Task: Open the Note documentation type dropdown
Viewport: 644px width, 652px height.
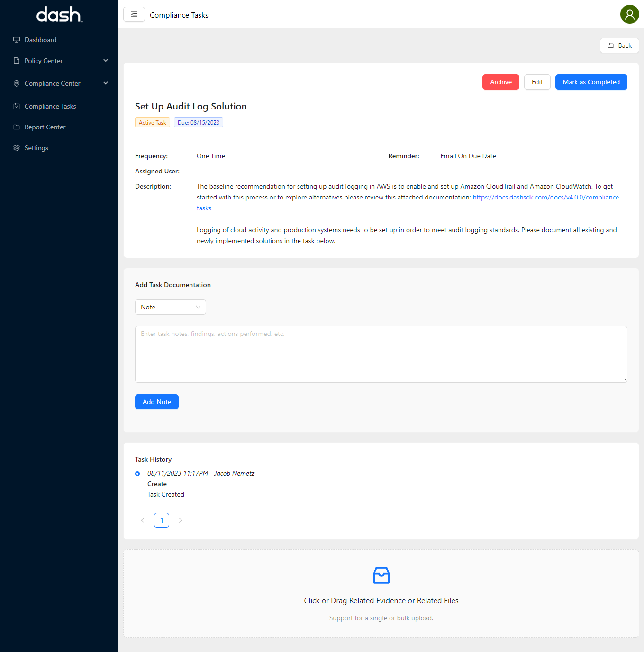Action: (x=170, y=307)
